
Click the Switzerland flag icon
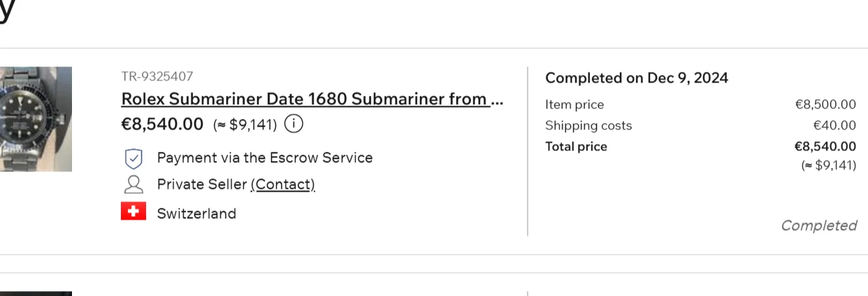point(133,211)
